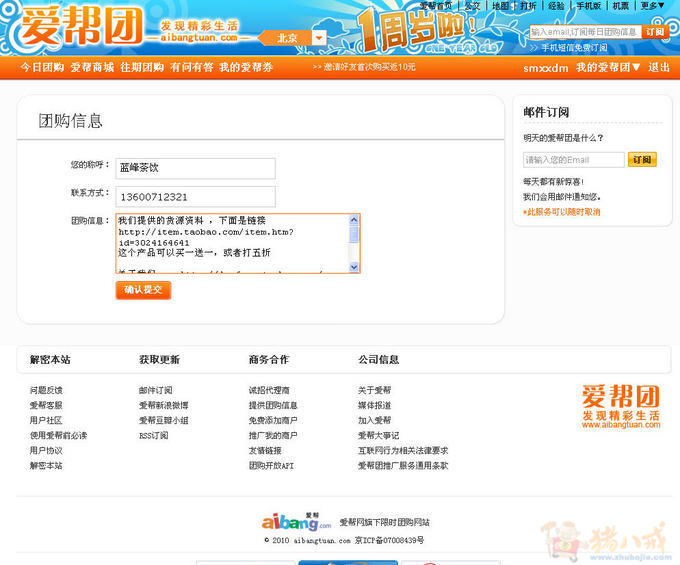
Task: Expand the 我的爱帮团 dropdown menu
Action: (x=608, y=67)
